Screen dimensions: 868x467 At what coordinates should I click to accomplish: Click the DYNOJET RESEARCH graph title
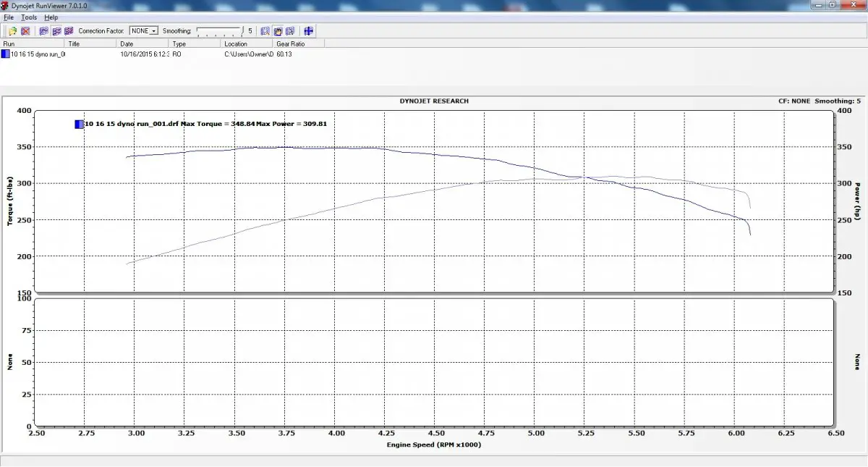(x=434, y=101)
